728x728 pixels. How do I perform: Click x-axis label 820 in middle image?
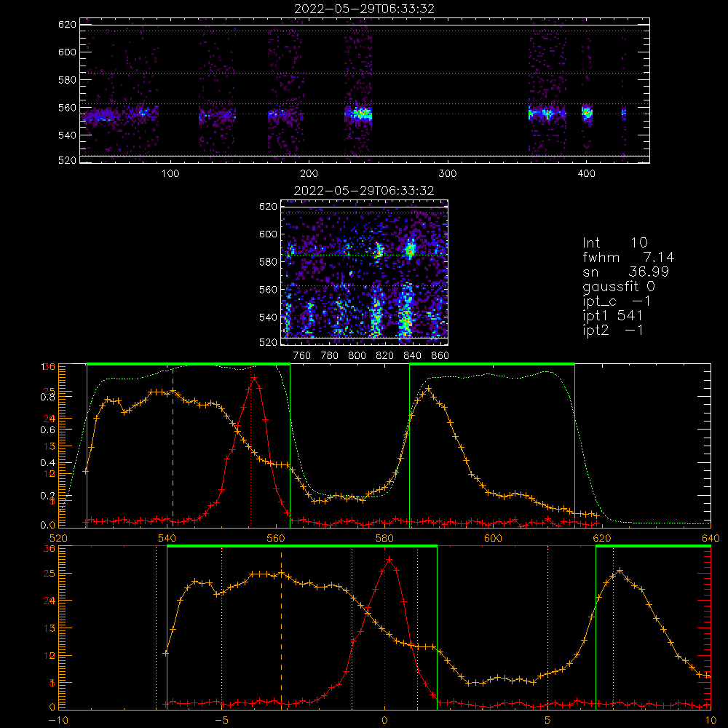click(384, 356)
